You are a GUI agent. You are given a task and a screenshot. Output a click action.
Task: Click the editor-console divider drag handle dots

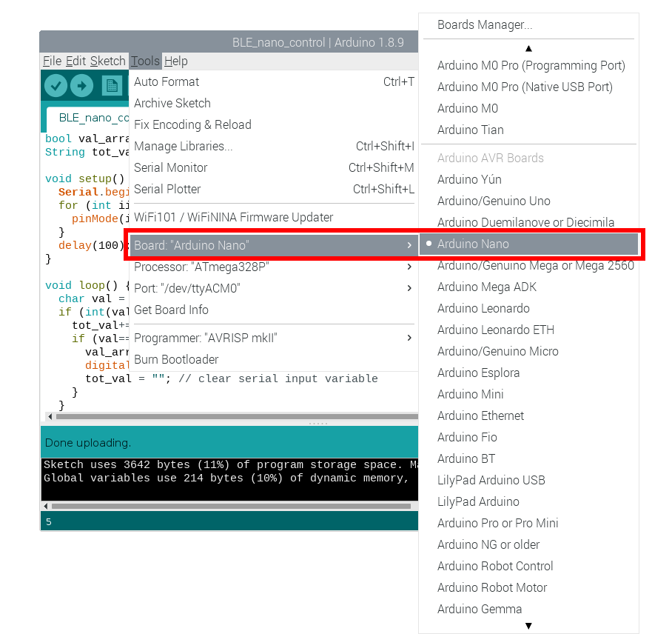318,424
